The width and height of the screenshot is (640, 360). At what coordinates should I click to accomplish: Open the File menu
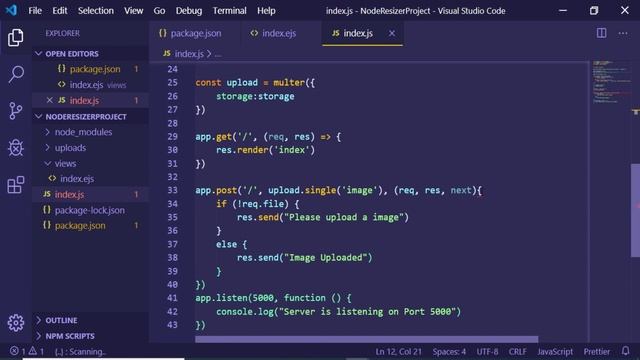35,11
